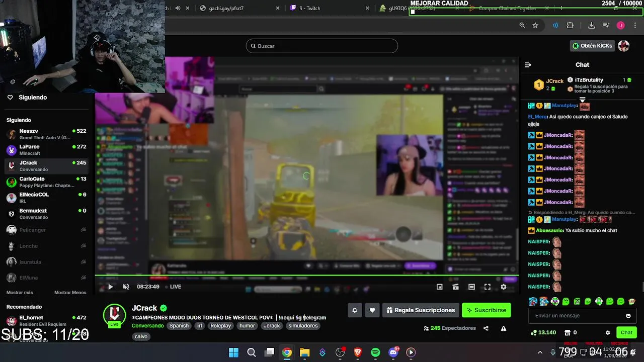Image resolution: width=644 pixels, height=362 pixels.
Task: Jump to the LIVE indicator in the player
Action: pyautogui.click(x=175, y=287)
